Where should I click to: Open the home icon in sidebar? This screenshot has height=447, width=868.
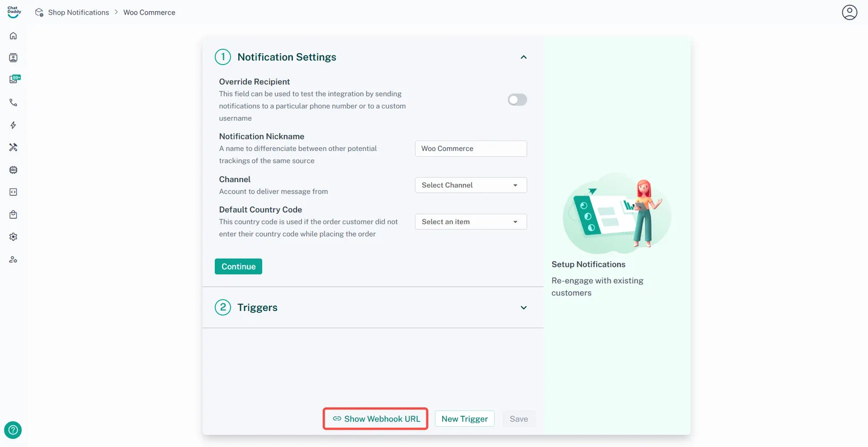click(14, 36)
